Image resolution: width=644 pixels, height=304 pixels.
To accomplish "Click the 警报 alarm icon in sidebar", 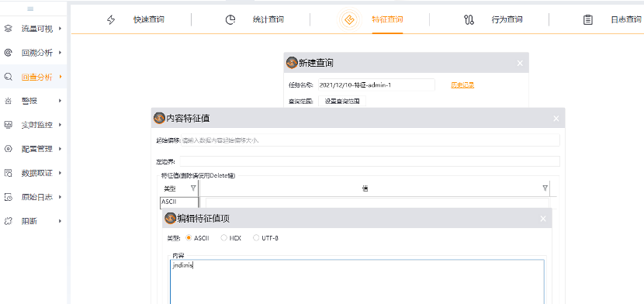I will [9, 101].
